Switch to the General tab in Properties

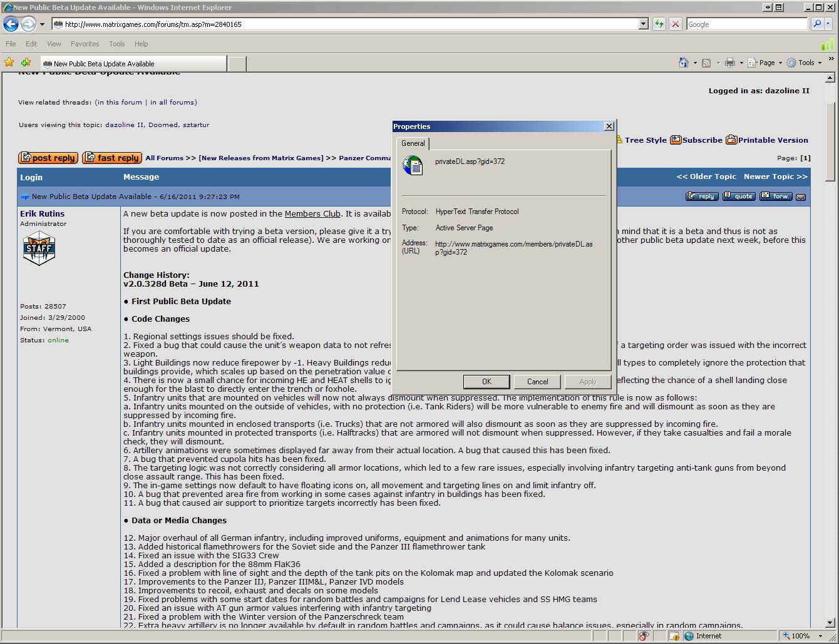(x=413, y=143)
